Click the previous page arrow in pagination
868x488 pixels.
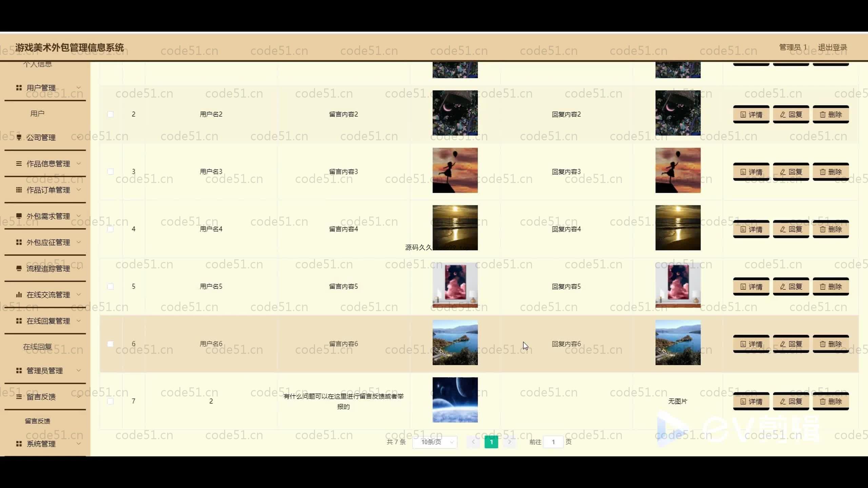[x=473, y=442]
